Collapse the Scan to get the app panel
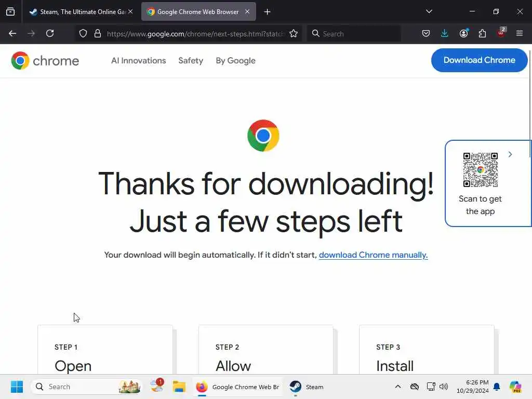Image resolution: width=532 pixels, height=399 pixels. pos(510,154)
